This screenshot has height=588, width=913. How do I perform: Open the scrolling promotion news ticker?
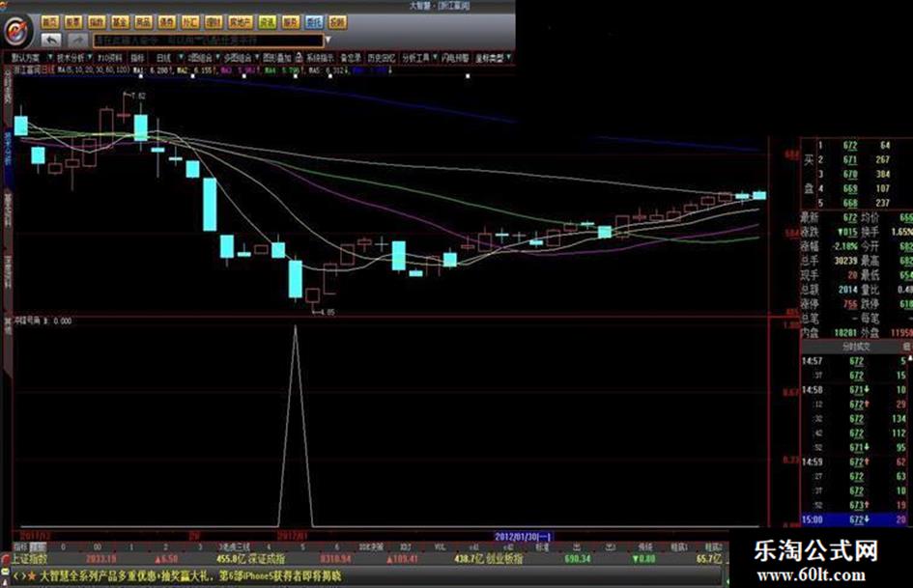tap(190, 576)
